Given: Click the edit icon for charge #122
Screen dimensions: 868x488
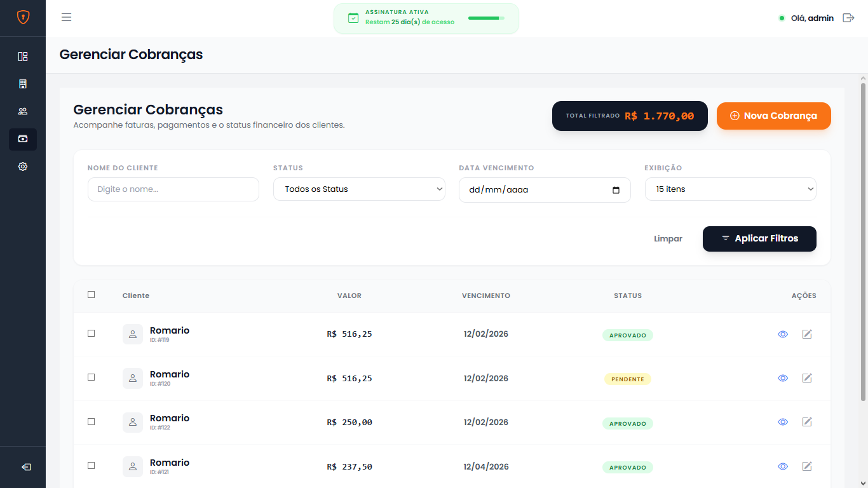Looking at the screenshot, I should pyautogui.click(x=807, y=422).
